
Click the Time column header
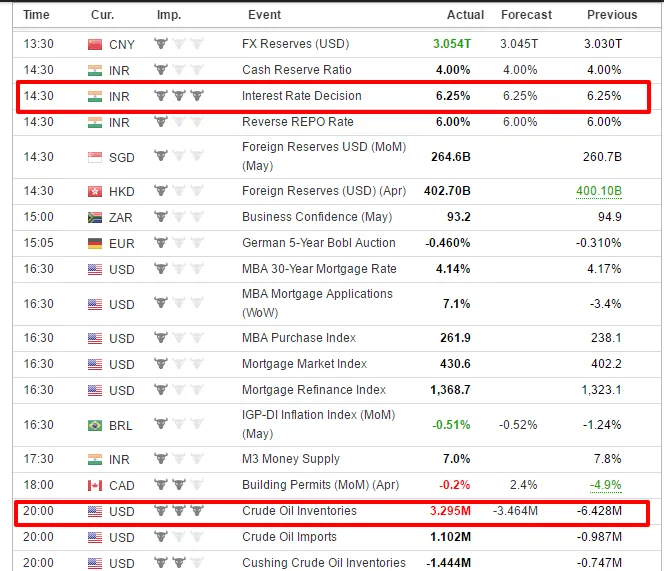36,15
